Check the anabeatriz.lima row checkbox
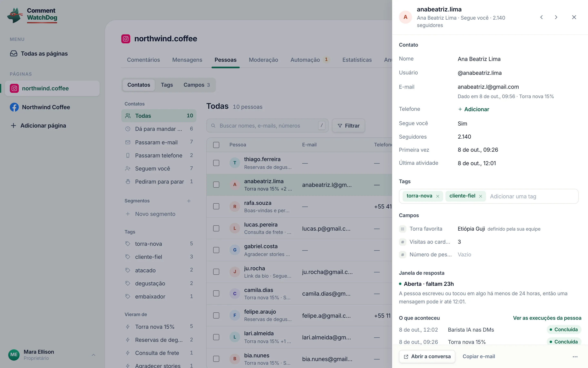 pos(216,185)
